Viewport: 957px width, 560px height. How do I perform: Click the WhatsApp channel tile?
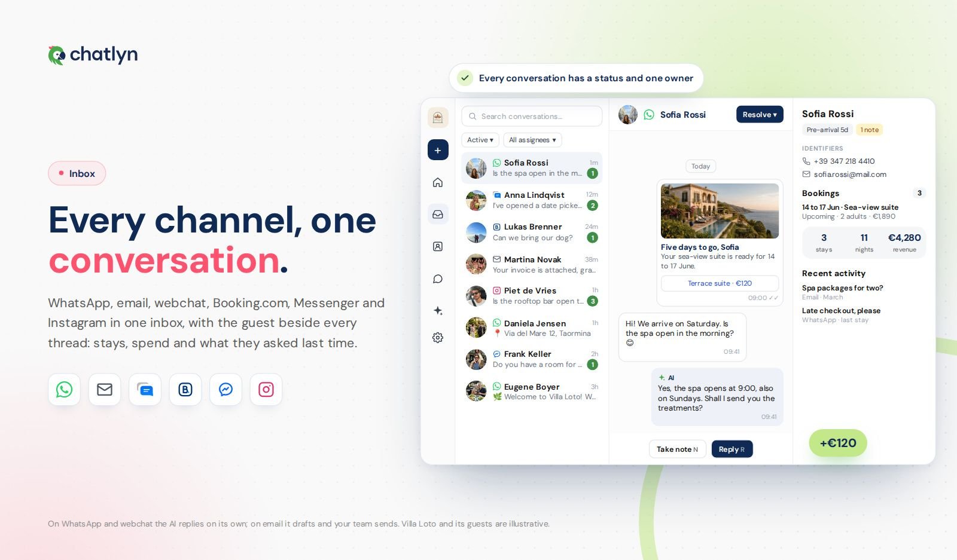point(64,390)
